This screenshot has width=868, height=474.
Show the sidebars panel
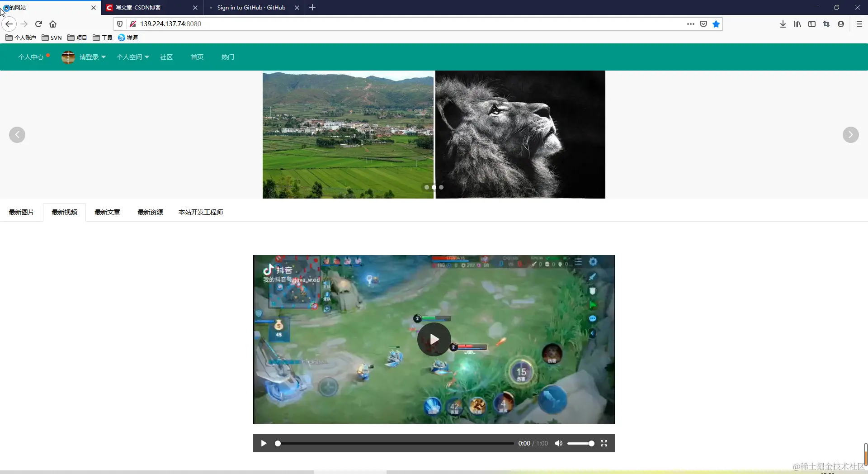[812, 24]
